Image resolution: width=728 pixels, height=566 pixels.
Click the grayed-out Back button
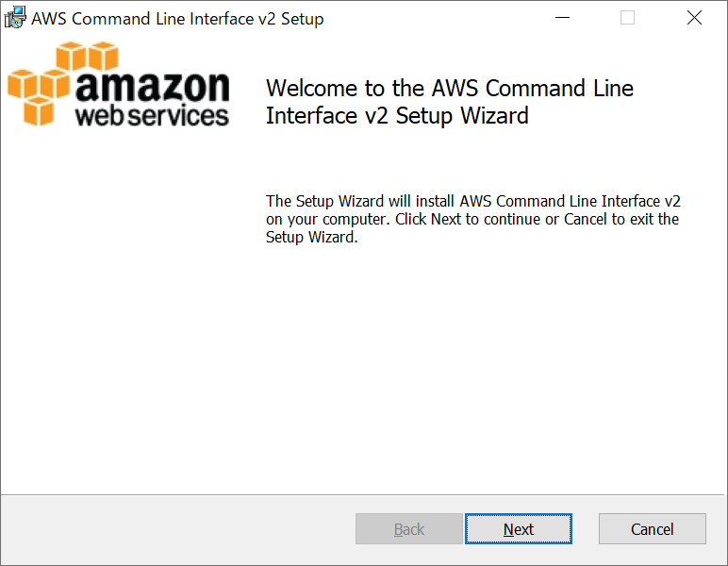coord(408,529)
